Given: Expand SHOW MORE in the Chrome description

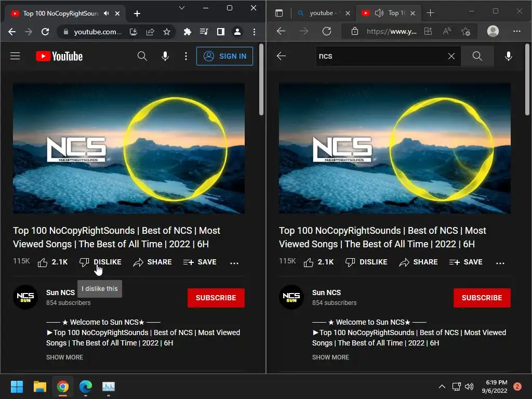Looking at the screenshot, I should click(64, 357).
